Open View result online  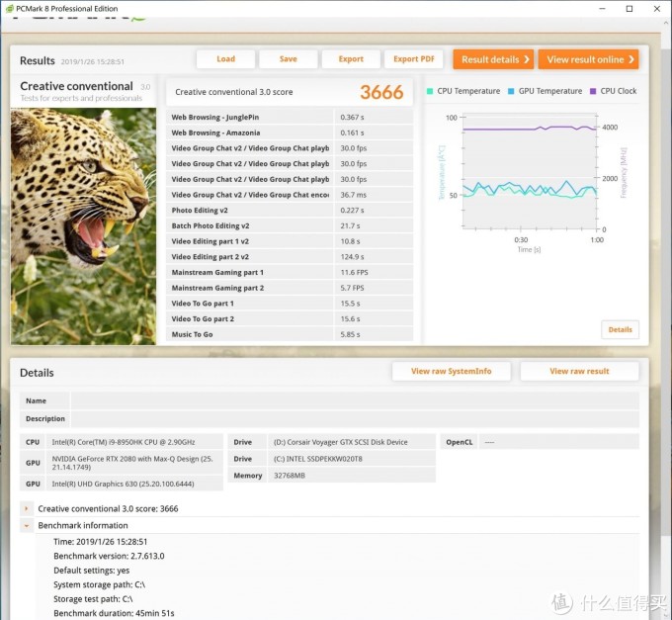pos(588,59)
